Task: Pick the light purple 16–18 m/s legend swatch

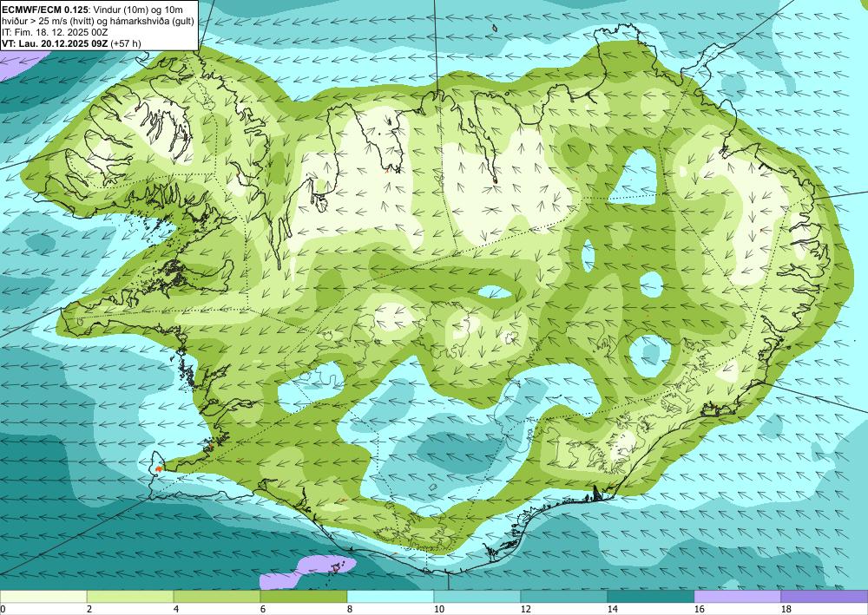Action: (x=737, y=597)
